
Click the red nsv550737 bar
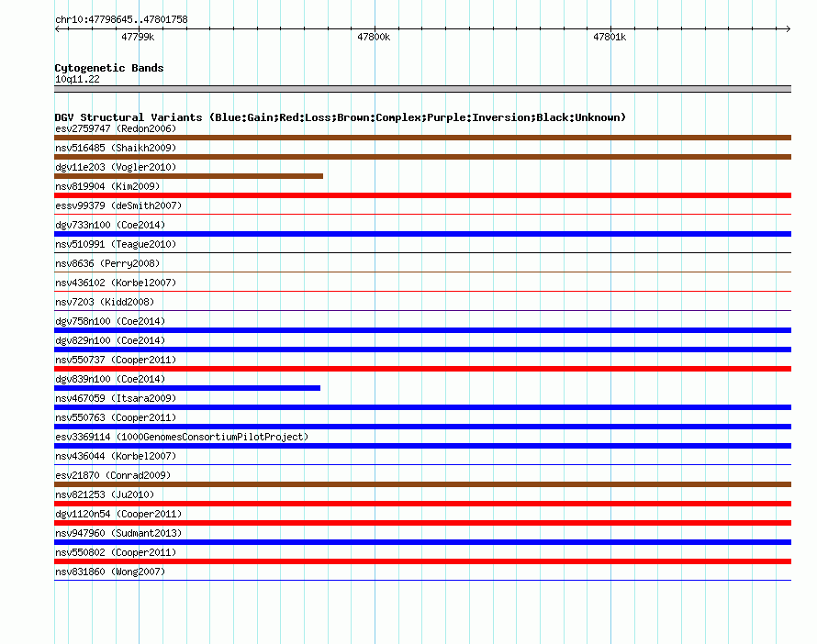click(422, 369)
